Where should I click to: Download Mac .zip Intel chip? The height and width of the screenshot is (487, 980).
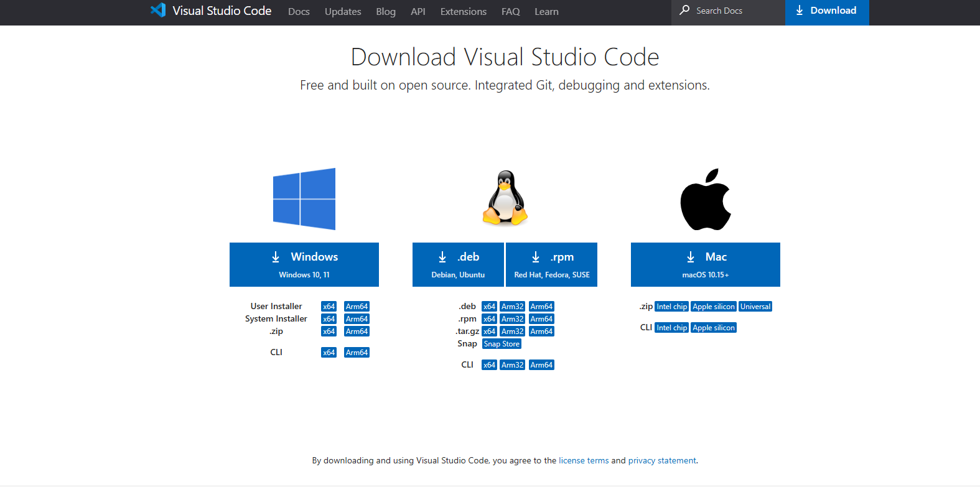pos(672,307)
